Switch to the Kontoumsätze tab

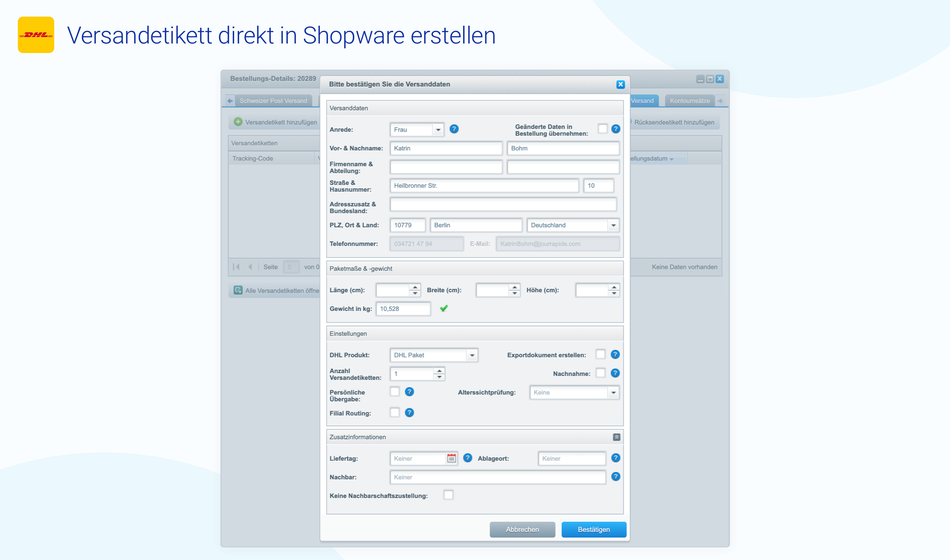[690, 101]
